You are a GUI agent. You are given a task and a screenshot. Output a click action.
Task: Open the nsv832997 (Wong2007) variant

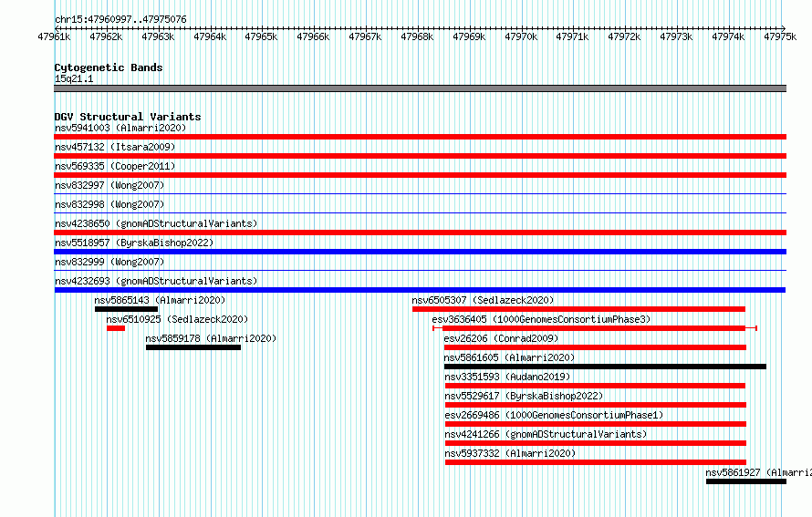(109, 185)
